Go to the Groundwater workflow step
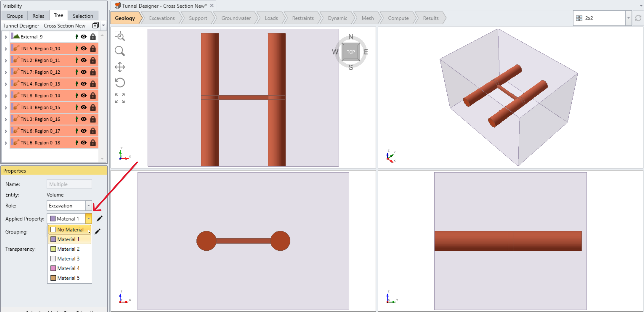Screen dimensions: 644x312 [236, 18]
